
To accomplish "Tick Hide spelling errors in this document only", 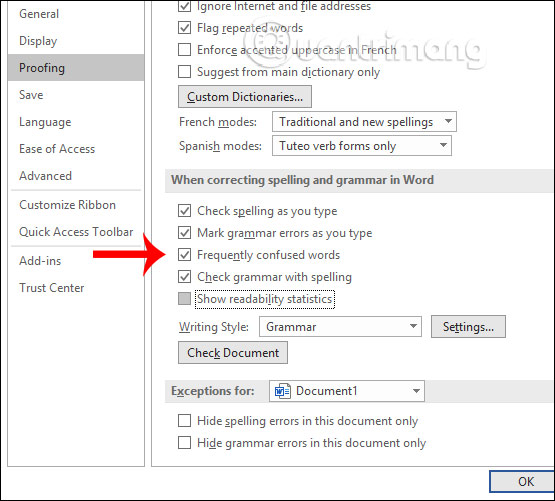I will (184, 421).
